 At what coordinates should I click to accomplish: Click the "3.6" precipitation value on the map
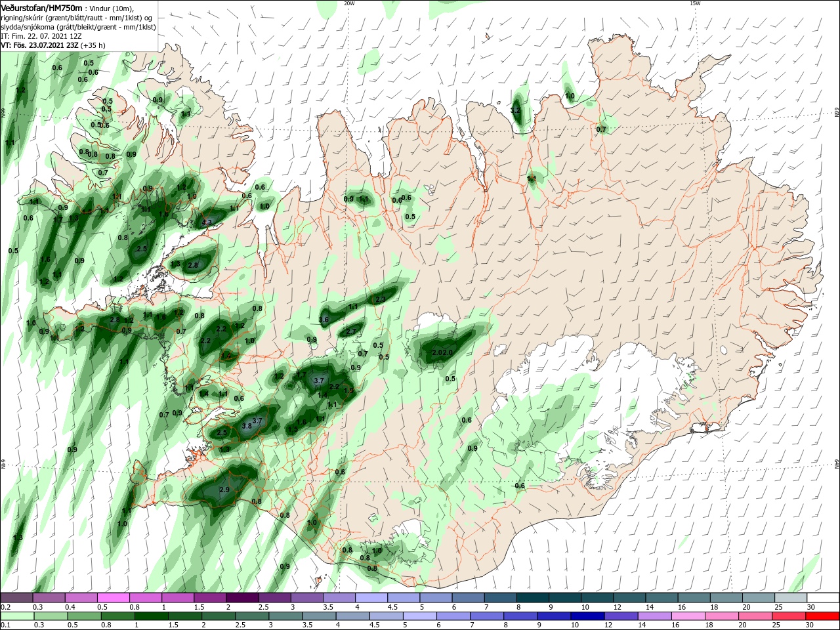tap(324, 320)
